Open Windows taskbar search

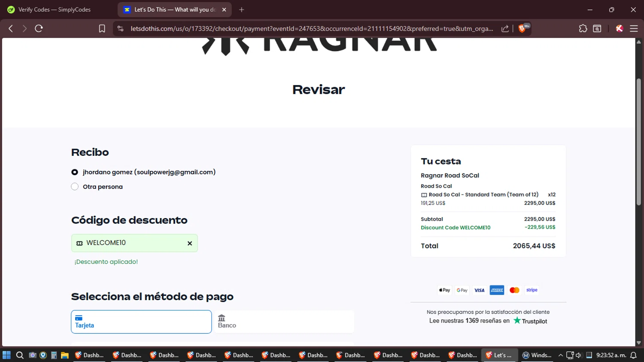coord(20,355)
